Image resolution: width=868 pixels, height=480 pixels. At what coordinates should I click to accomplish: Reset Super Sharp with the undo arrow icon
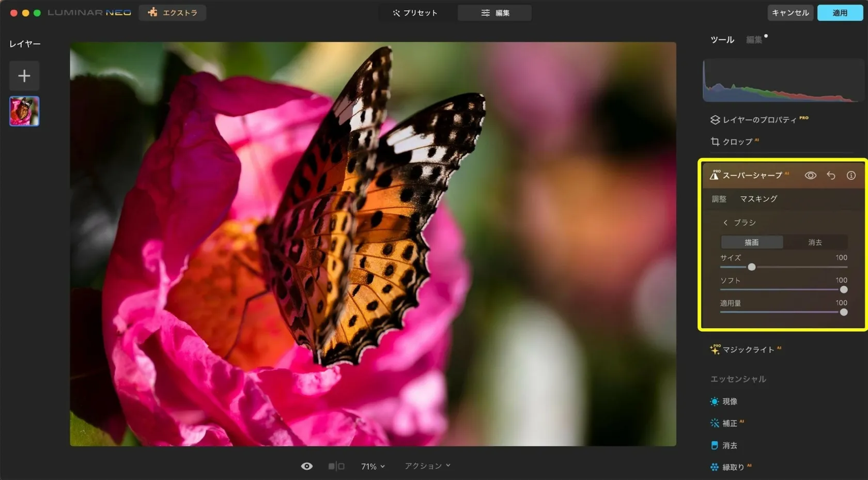click(x=831, y=176)
